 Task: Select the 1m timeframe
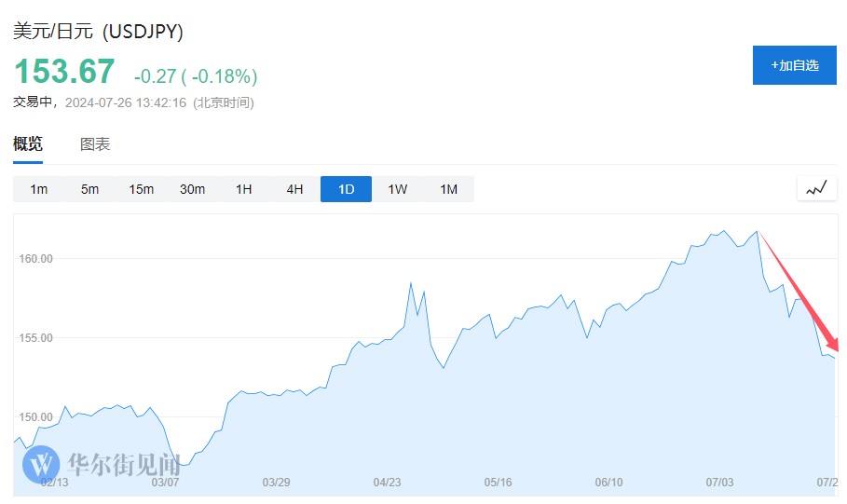[x=39, y=189]
